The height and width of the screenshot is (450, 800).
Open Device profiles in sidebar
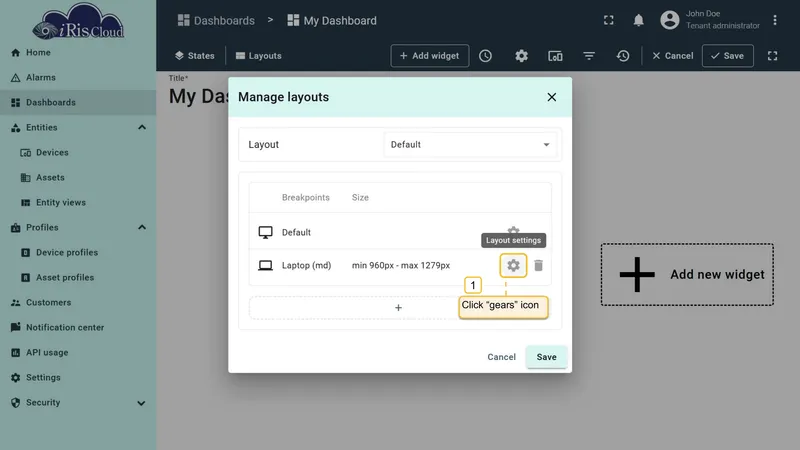[78, 253]
